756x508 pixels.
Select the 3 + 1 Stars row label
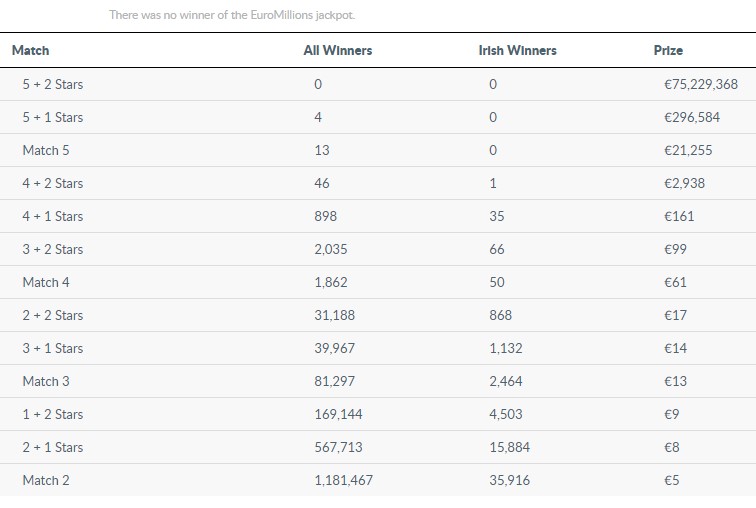click(53, 349)
